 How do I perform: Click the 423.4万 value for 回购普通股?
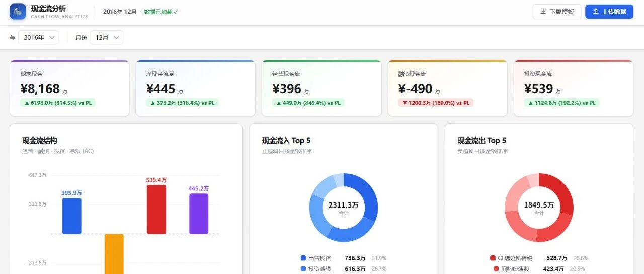tap(553, 269)
